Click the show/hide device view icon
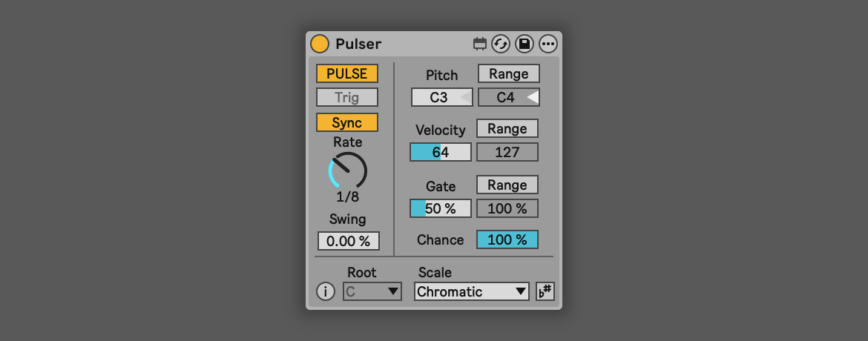 tap(480, 44)
